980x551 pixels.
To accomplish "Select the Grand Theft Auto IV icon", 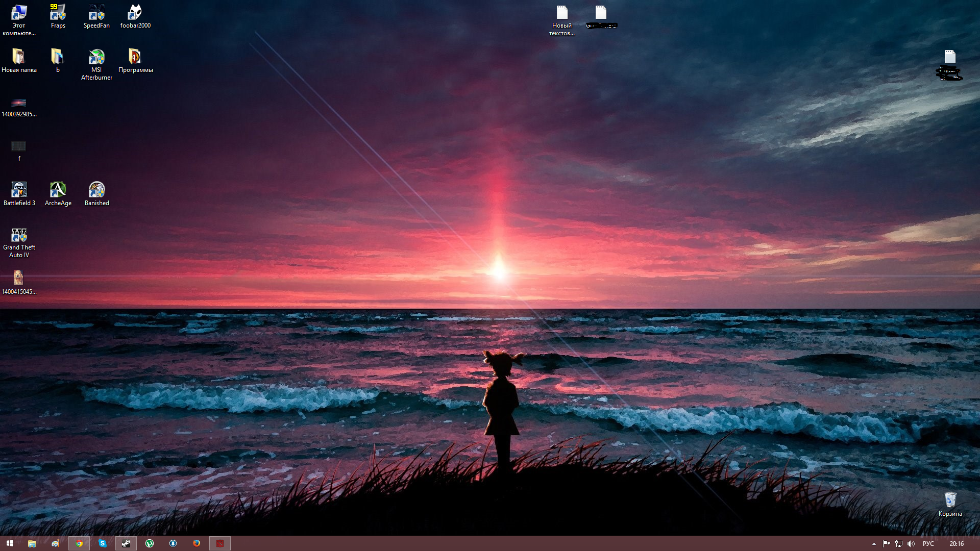I will [x=19, y=235].
